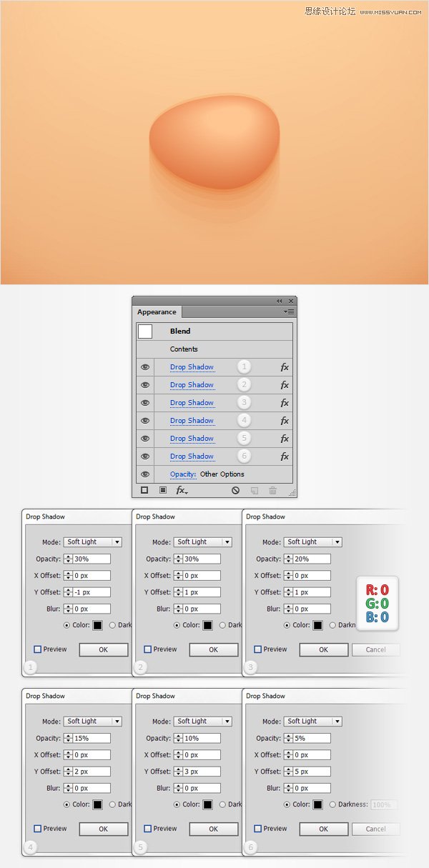Click the fx icon on the Drop Shadow row above Opacity

(x=285, y=457)
